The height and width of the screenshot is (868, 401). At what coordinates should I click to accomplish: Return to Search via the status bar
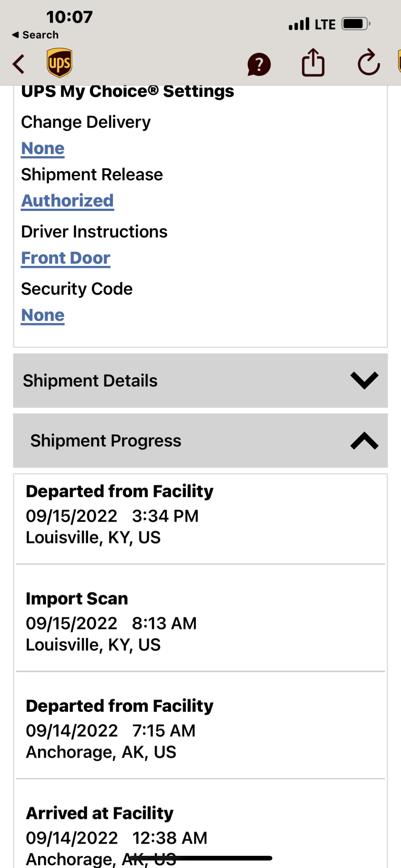tap(36, 35)
